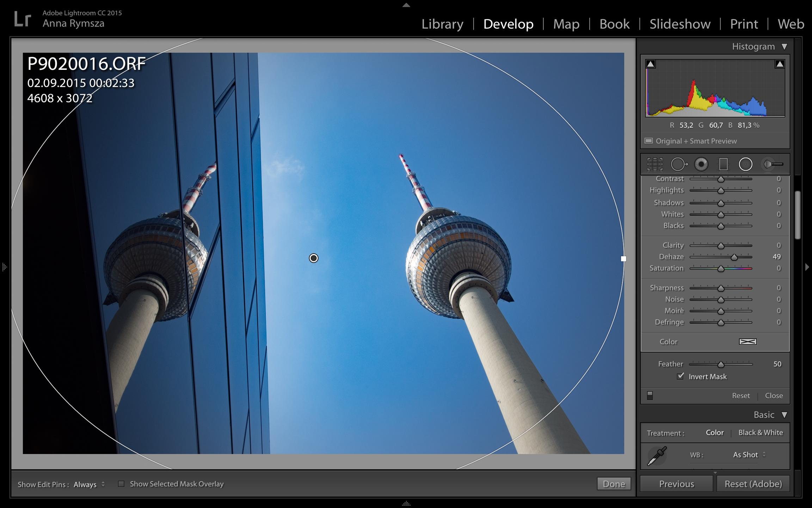Click the Done button
812x508 pixels.
click(614, 484)
